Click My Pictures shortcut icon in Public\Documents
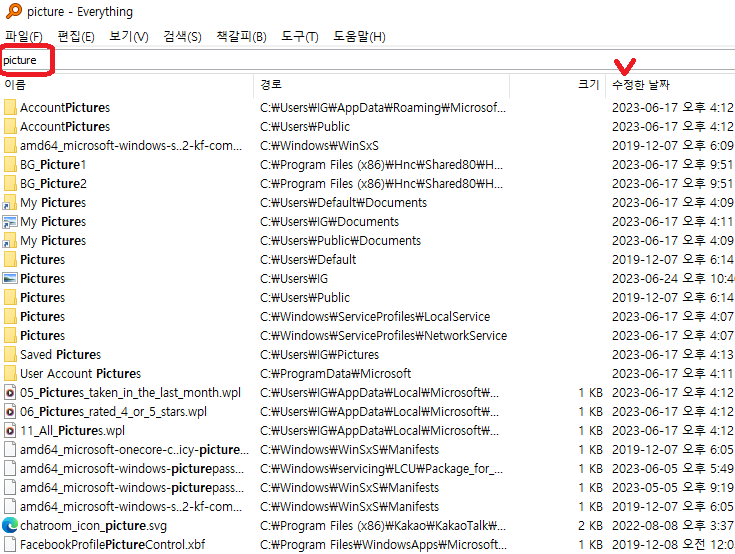The image size is (735, 554). (x=10, y=240)
